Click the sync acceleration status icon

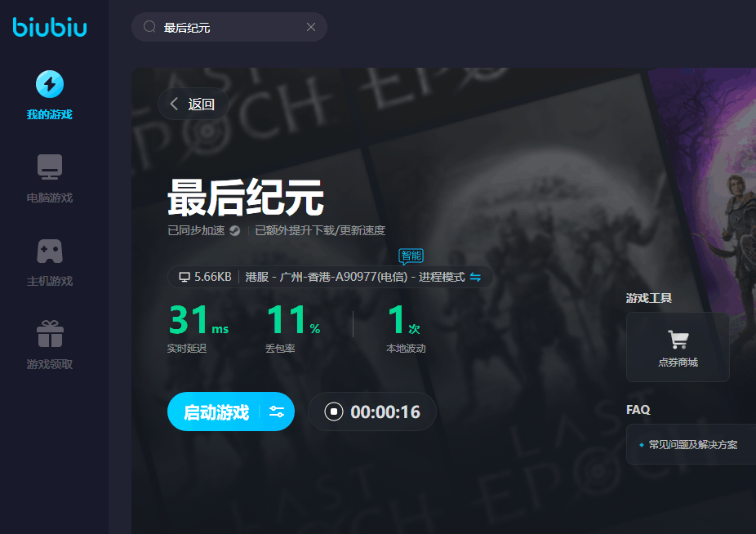[235, 230]
